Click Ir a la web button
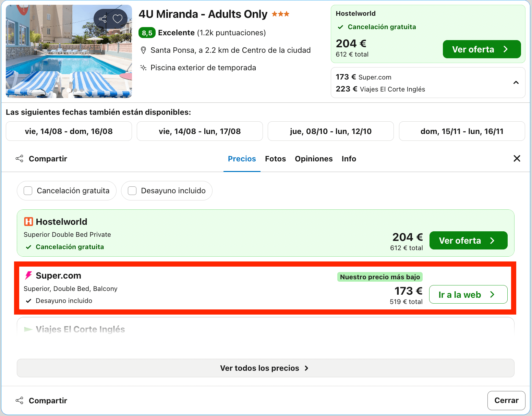The height and width of the screenshot is (416, 532). tap(468, 294)
